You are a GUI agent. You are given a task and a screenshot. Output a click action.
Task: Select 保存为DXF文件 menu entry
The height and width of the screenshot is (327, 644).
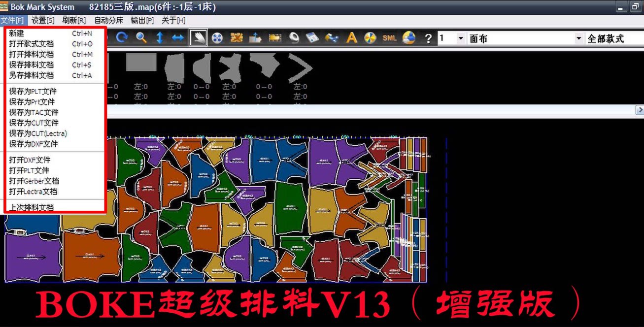tap(55, 144)
